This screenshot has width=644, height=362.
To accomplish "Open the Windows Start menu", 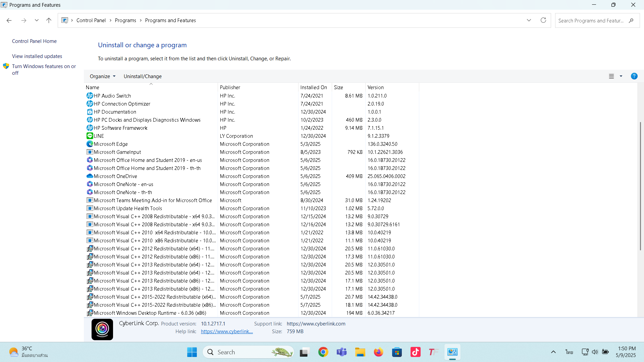I will click(192, 352).
